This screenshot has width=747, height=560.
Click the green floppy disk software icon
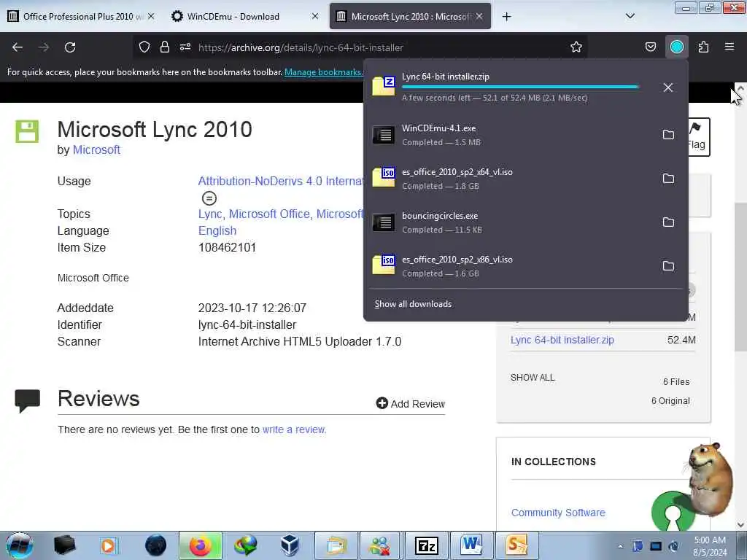27,131
